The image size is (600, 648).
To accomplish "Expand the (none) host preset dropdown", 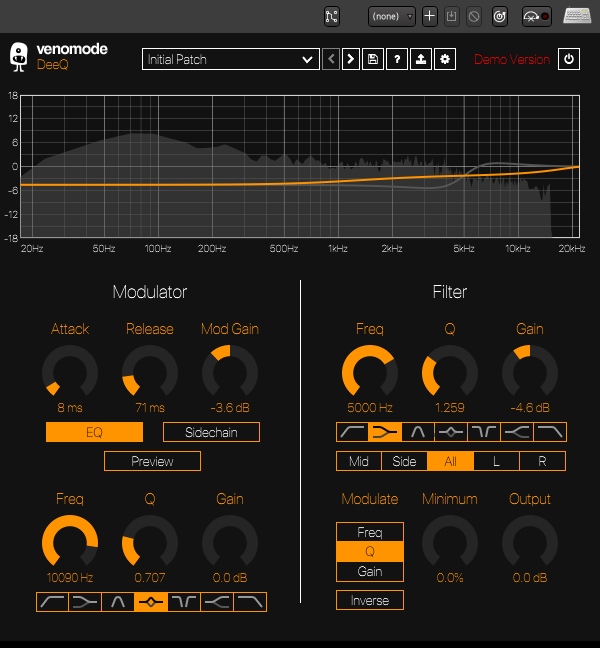I will pyautogui.click(x=392, y=16).
